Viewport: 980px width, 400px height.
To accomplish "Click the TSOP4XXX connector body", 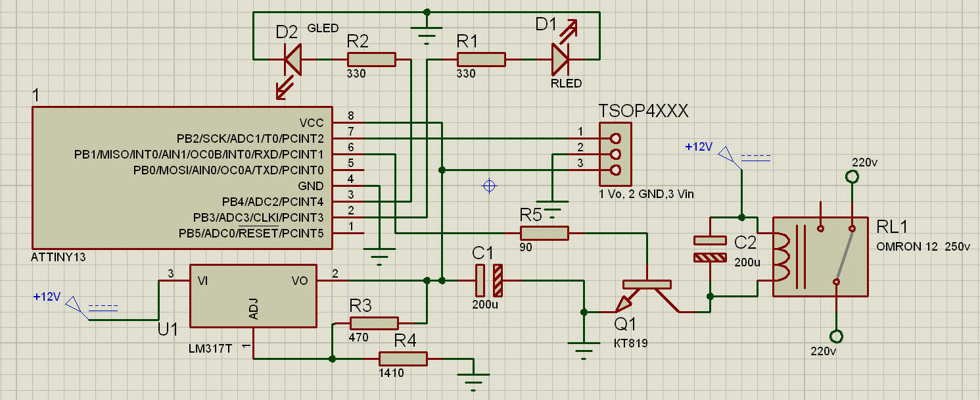I will [x=616, y=155].
